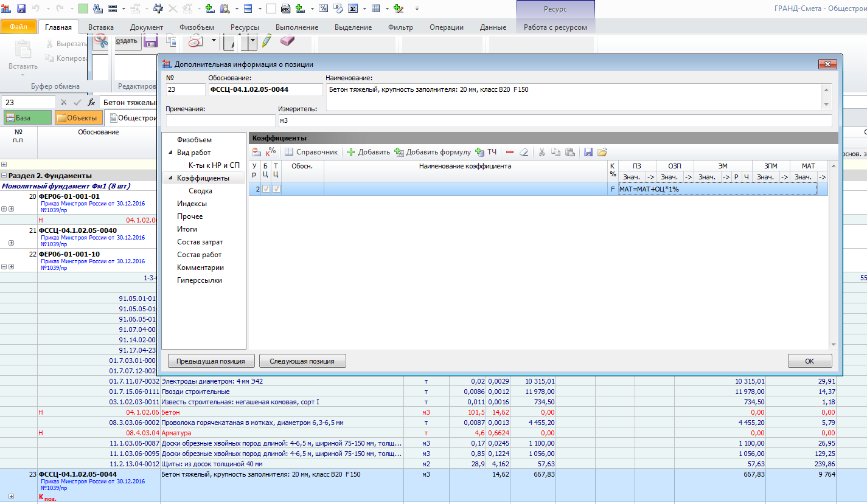Open the Файл menu
This screenshot has width=867, height=504.
coord(18,27)
